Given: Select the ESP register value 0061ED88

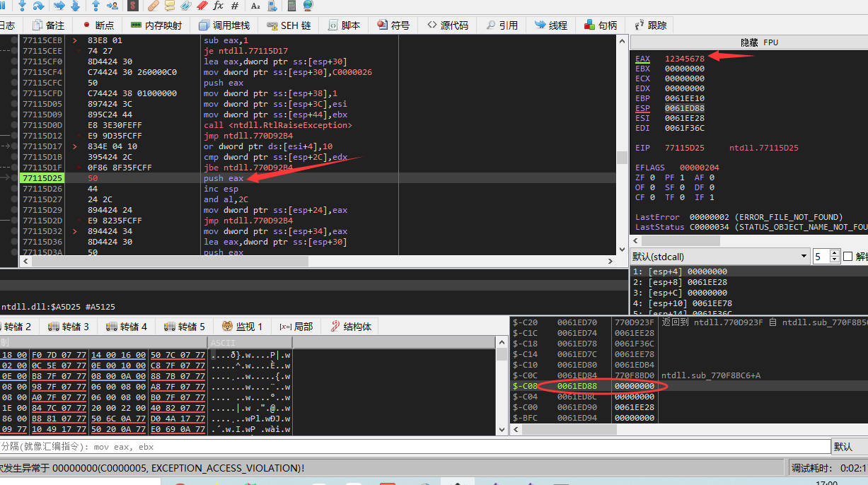Looking at the screenshot, I should (x=685, y=108).
